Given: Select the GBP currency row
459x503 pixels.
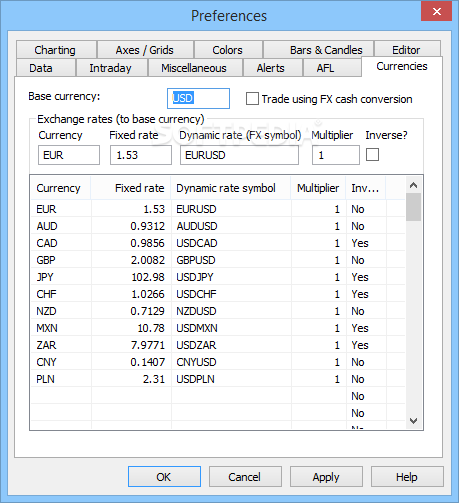Looking at the screenshot, I should (218, 260).
